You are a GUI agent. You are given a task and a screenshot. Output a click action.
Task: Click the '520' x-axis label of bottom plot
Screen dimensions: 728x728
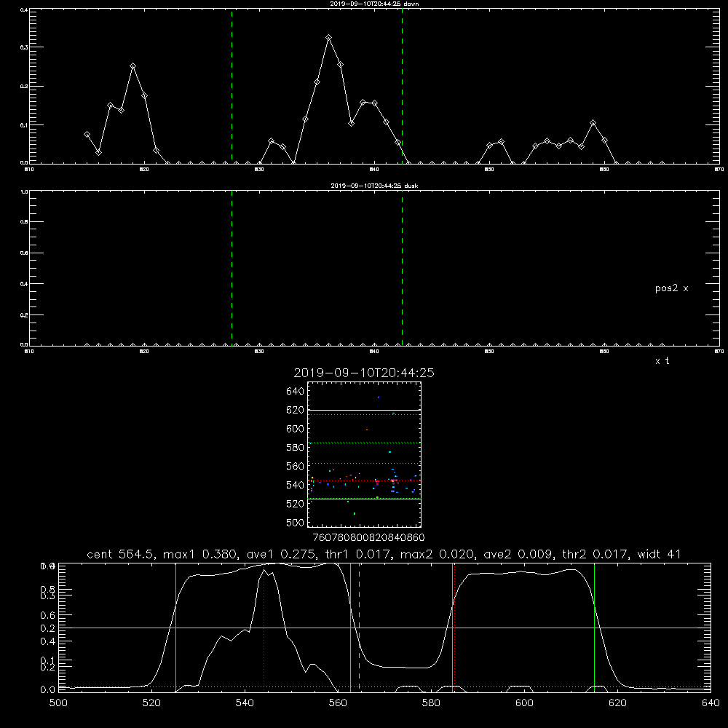click(x=151, y=703)
